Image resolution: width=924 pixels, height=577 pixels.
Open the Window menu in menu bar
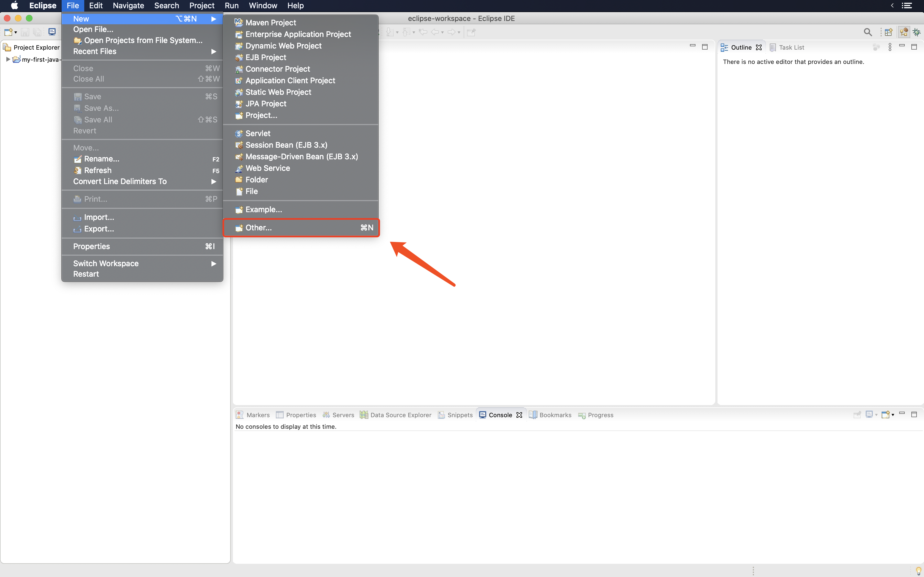[x=263, y=6]
